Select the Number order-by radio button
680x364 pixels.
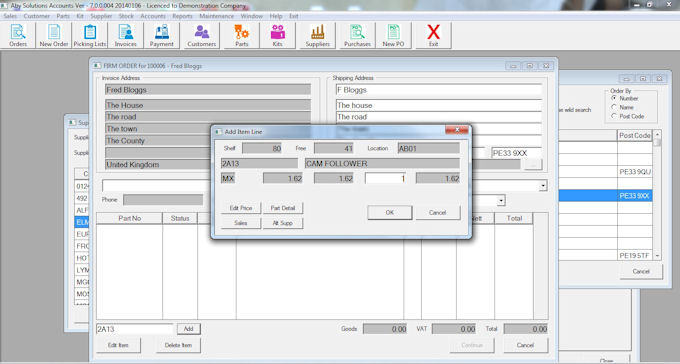tap(614, 98)
